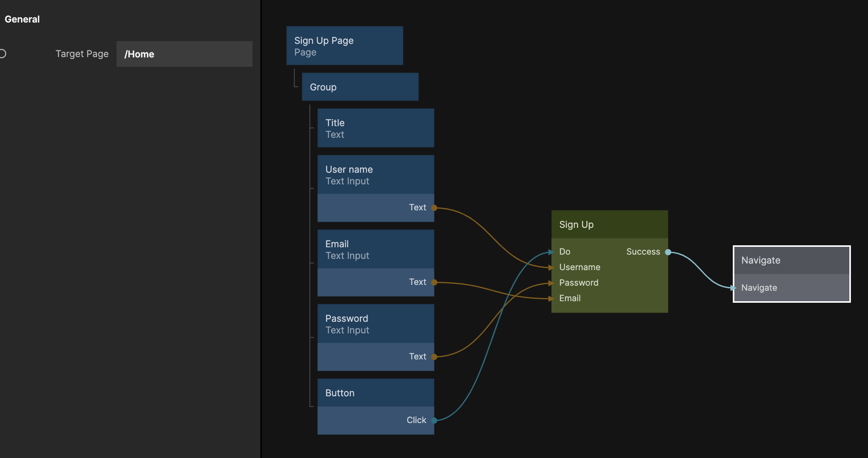The height and width of the screenshot is (458, 868).
Task: Click User name's Text output port dot
Action: [x=434, y=208]
